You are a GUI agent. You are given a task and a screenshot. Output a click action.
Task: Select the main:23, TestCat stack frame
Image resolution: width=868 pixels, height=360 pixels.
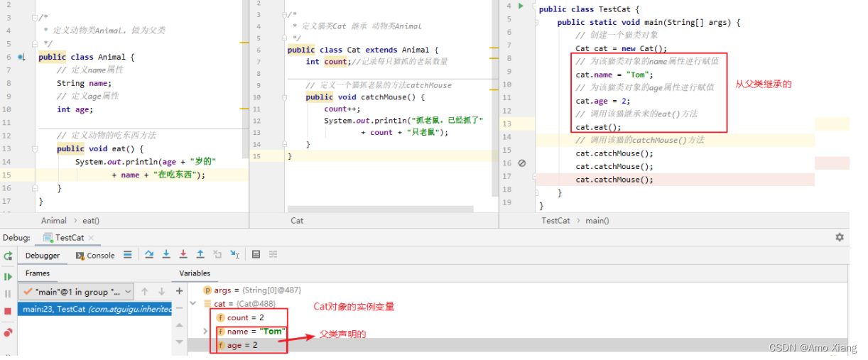click(94, 309)
